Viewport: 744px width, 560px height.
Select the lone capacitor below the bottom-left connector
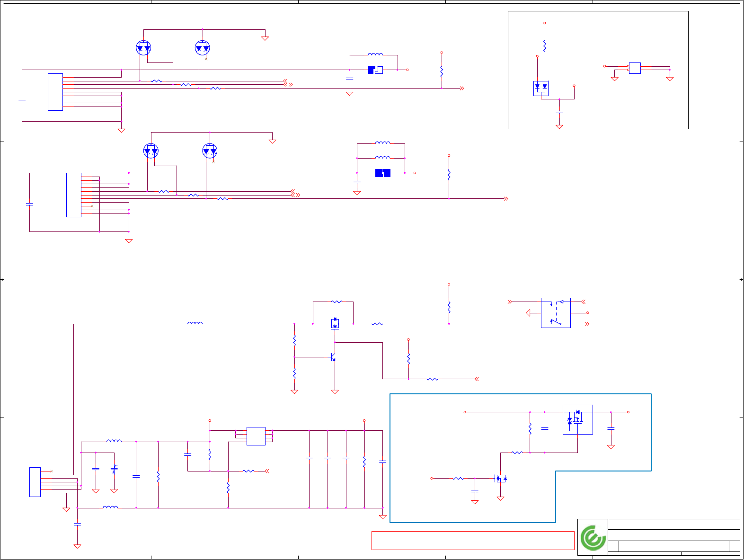(x=78, y=524)
